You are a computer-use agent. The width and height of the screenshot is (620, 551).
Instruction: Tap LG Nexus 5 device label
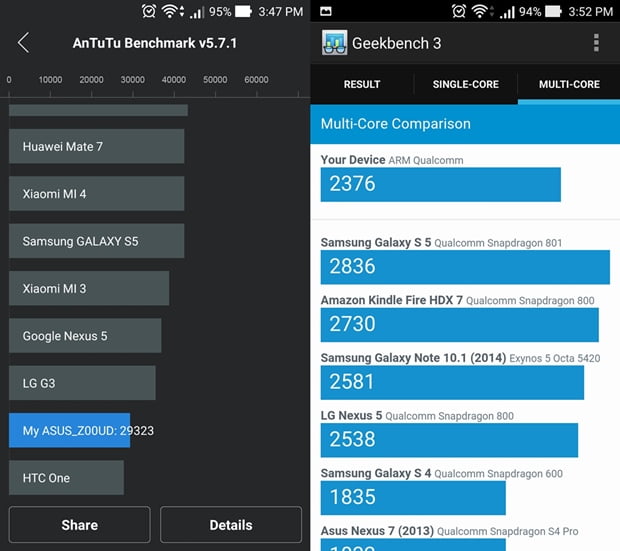tap(417, 416)
